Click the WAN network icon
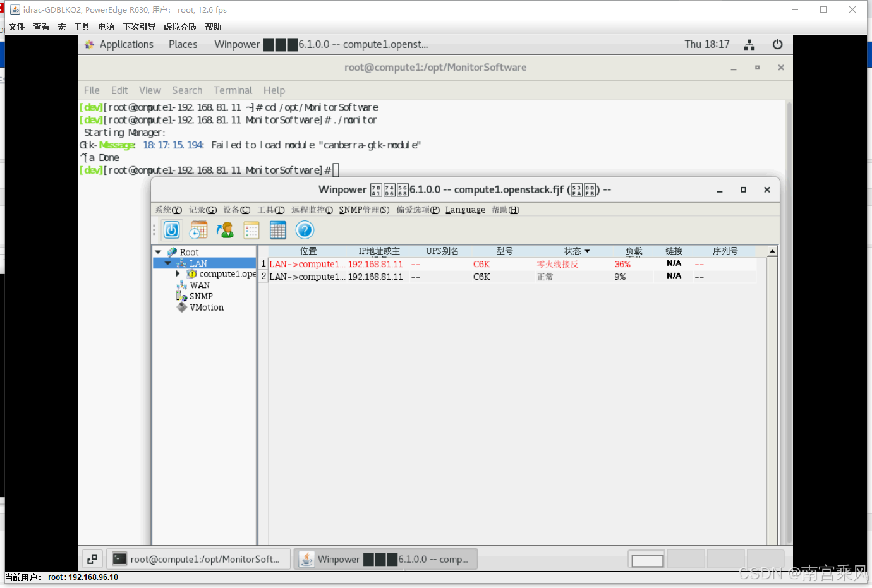The width and height of the screenshot is (872, 588). point(182,285)
